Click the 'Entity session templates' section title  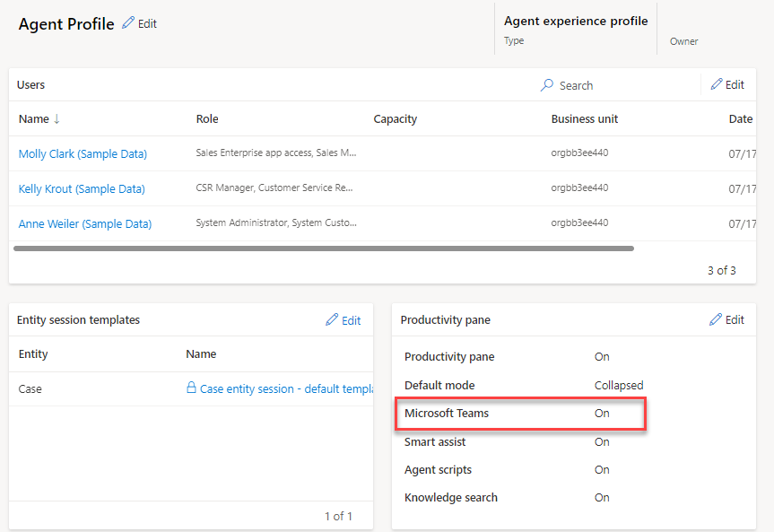(78, 320)
